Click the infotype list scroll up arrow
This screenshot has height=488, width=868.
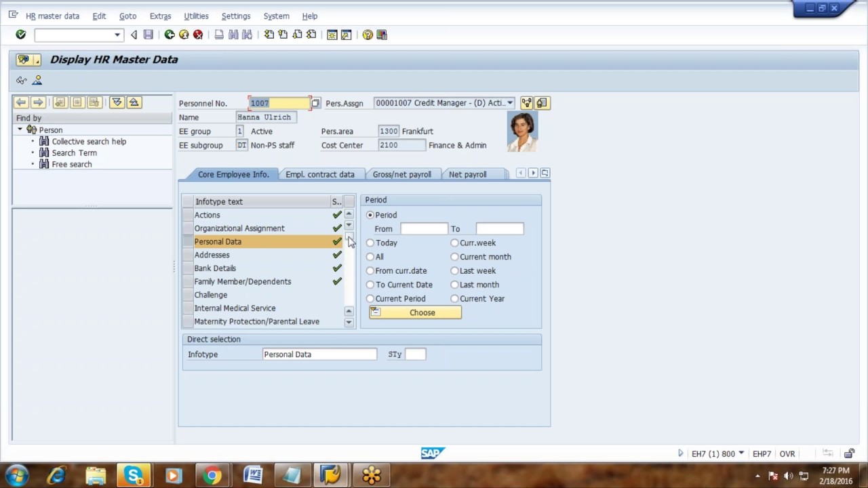(x=349, y=214)
